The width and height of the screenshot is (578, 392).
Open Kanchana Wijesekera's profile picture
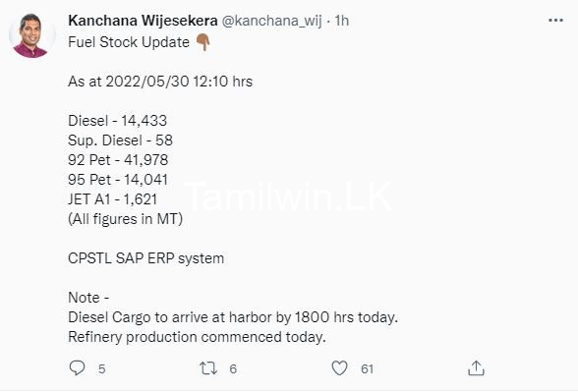[32, 34]
